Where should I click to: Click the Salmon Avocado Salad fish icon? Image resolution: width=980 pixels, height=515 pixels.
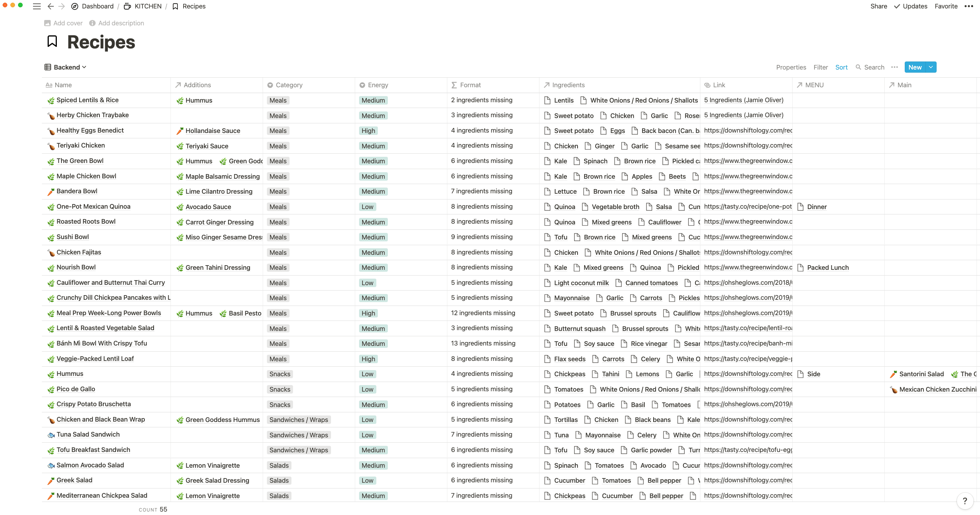pyautogui.click(x=51, y=465)
